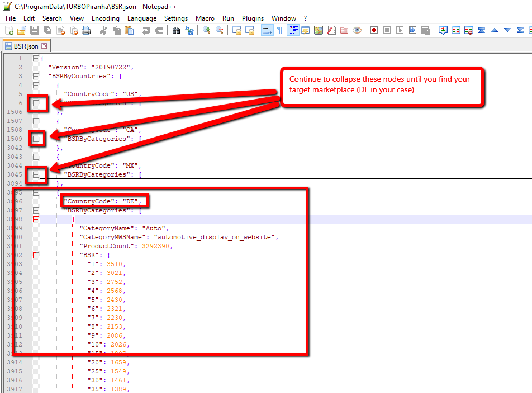This screenshot has width=532, height=393.
Task: Print the document with the printer icon
Action: (x=86, y=30)
